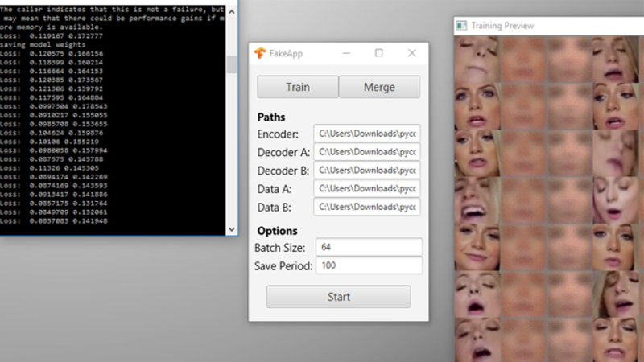Switch to the Train tab
Viewport: 644px width, 362px height.
[298, 87]
